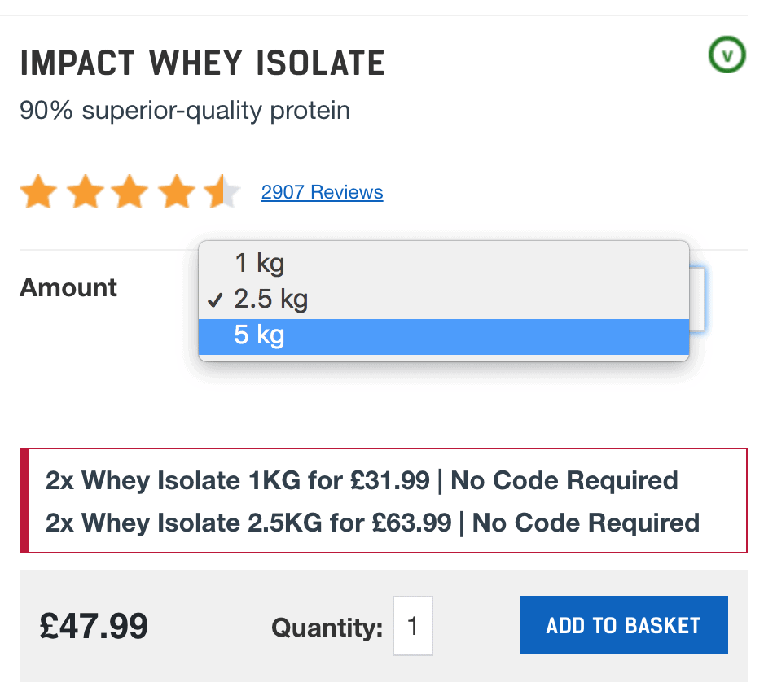This screenshot has height=700, width=764.
Task: Click the Amount select box edge
Action: [697, 299]
